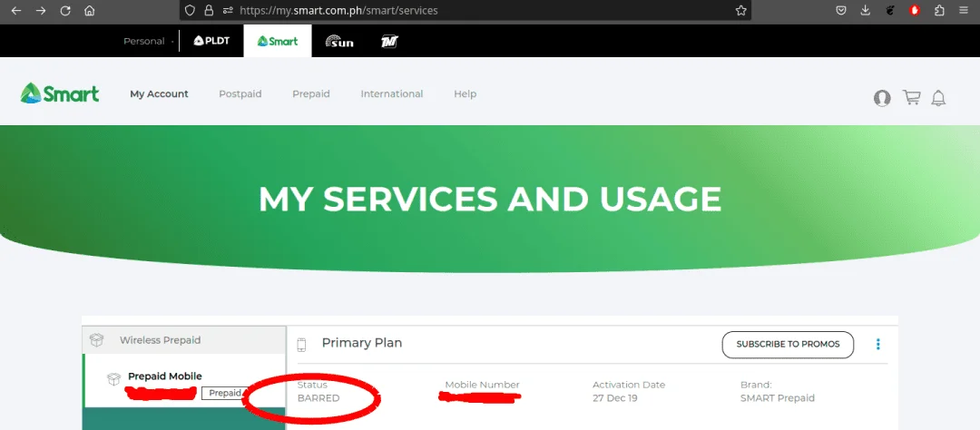Open the Help menu
This screenshot has width=980, height=430.
(465, 93)
